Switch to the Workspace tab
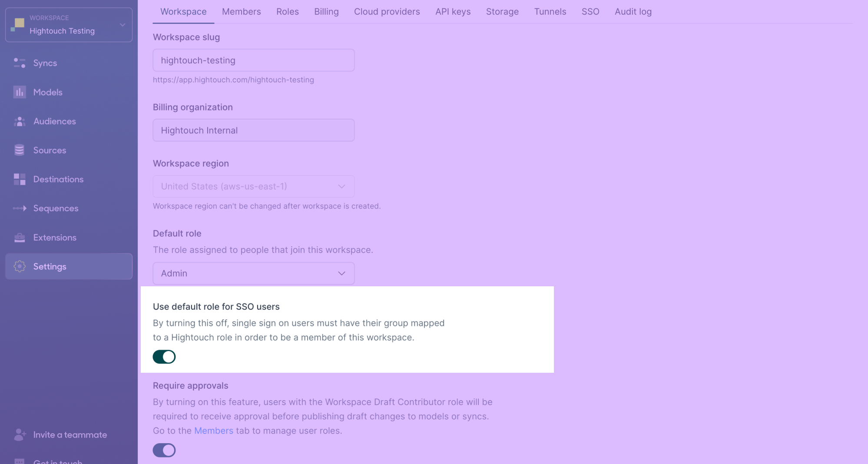 coord(183,12)
